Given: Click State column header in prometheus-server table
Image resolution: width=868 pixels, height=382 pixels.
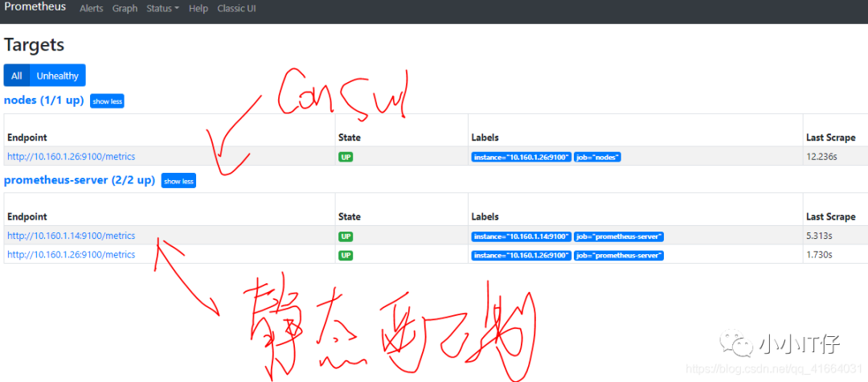Looking at the screenshot, I should click(350, 216).
